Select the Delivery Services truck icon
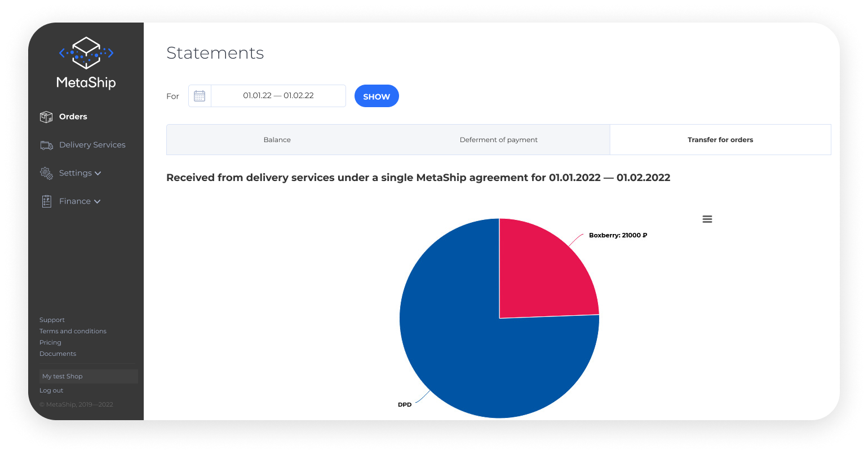The height and width of the screenshot is (454, 868). coord(46,145)
